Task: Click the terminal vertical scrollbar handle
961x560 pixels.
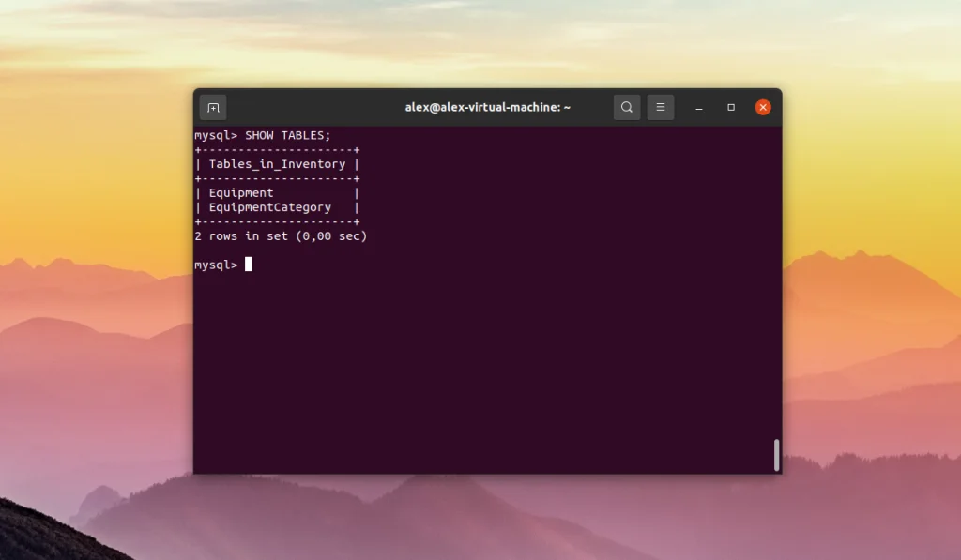Action: click(x=776, y=455)
